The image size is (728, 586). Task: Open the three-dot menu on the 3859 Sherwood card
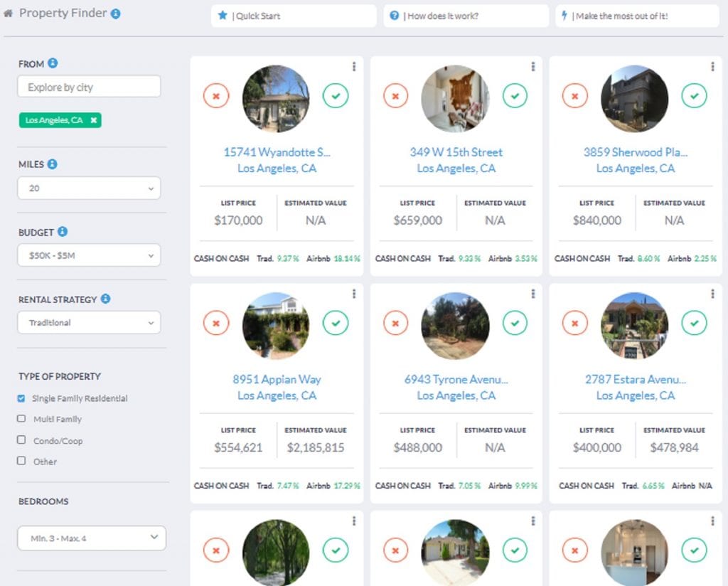(x=711, y=66)
